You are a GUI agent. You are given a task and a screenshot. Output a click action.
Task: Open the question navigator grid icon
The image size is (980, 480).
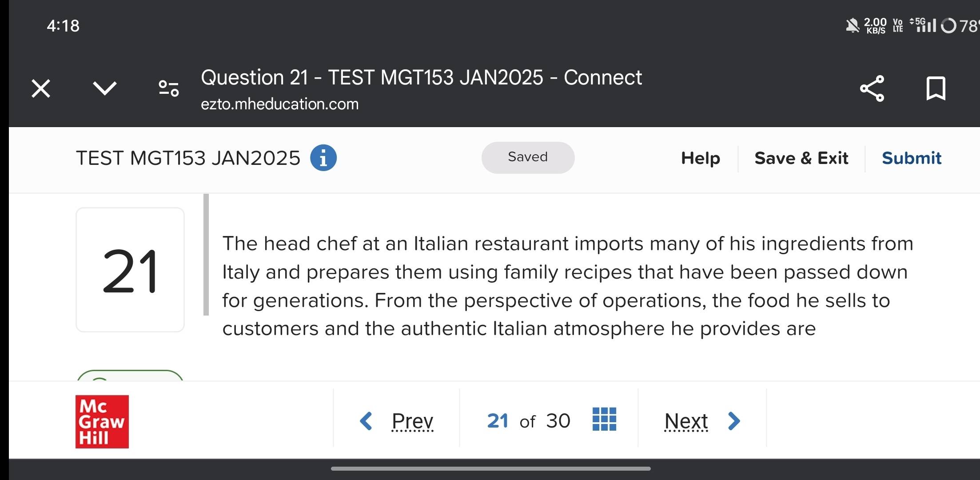tap(604, 420)
